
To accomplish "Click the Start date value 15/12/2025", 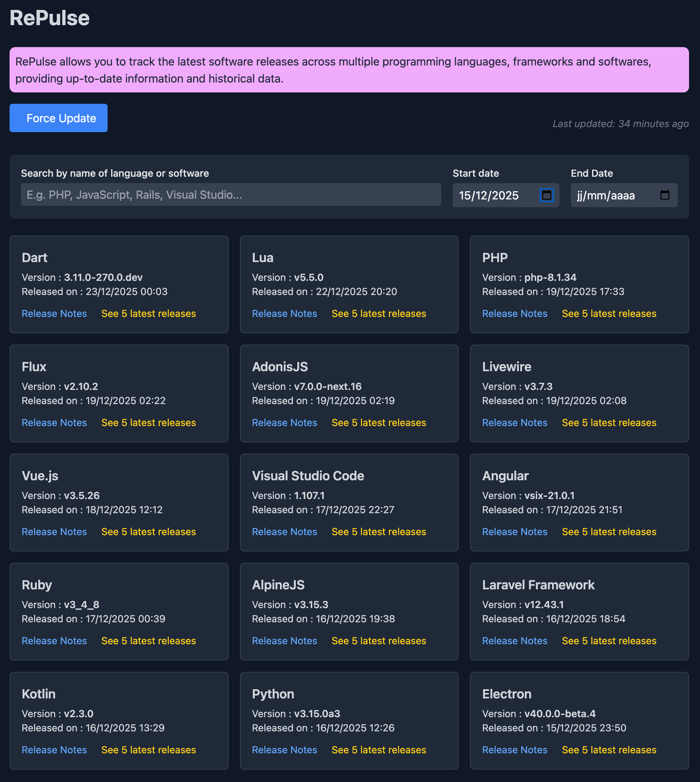I will (x=488, y=195).
